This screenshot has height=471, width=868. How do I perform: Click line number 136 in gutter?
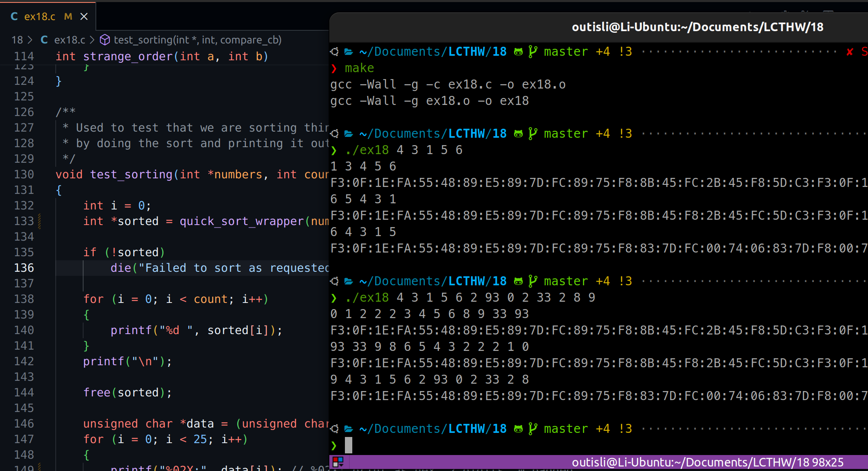pyautogui.click(x=24, y=268)
